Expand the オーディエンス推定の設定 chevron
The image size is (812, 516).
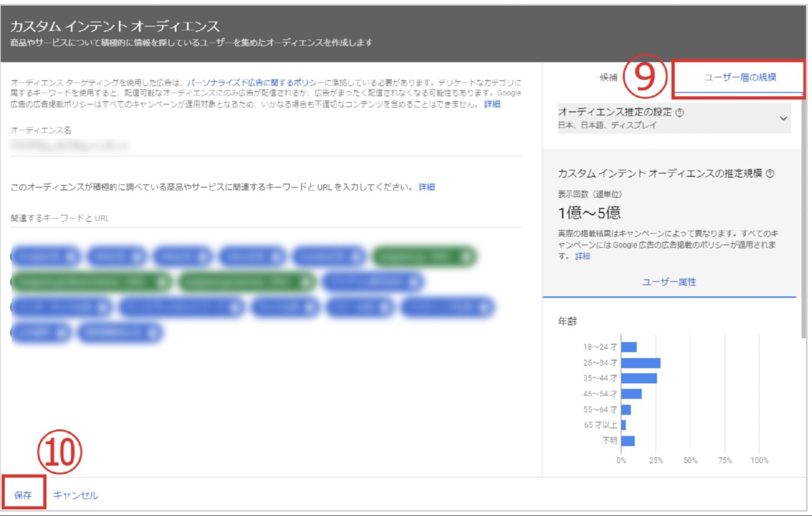point(783,118)
